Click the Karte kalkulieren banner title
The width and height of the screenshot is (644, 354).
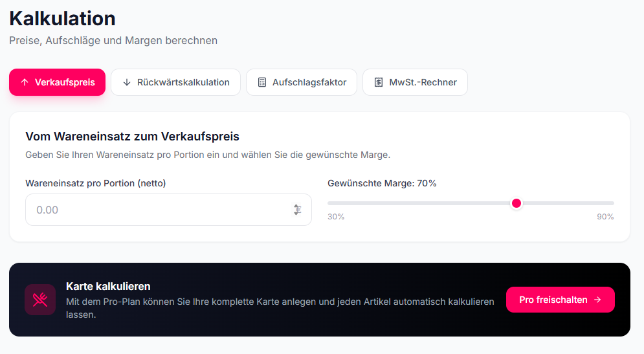point(108,286)
